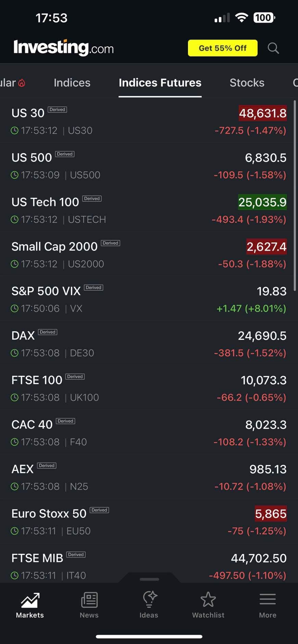Open the Markets chart icon

click(x=30, y=600)
